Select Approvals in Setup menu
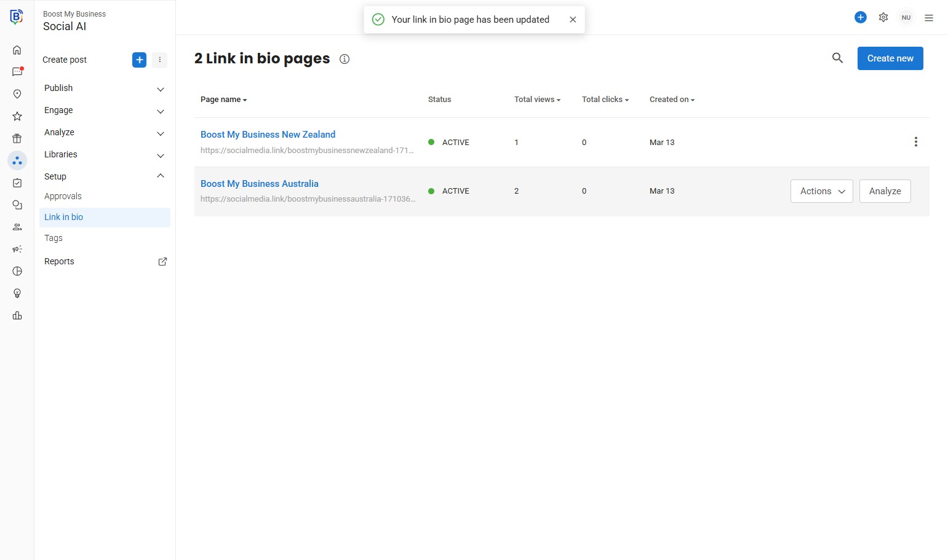 pos(63,196)
